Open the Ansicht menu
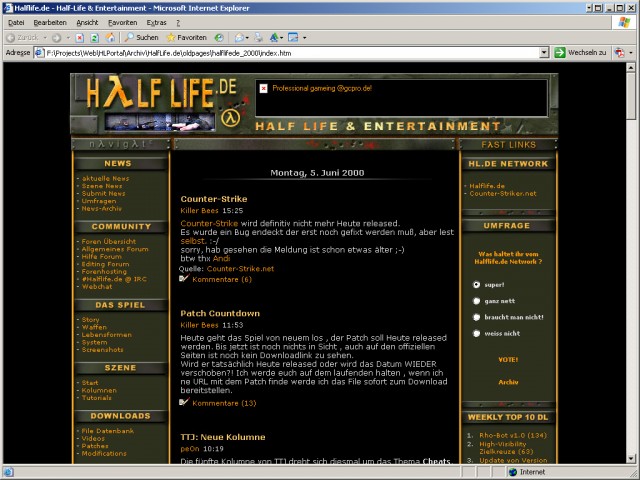Image resolution: width=640 pixels, height=480 pixels. click(87, 23)
